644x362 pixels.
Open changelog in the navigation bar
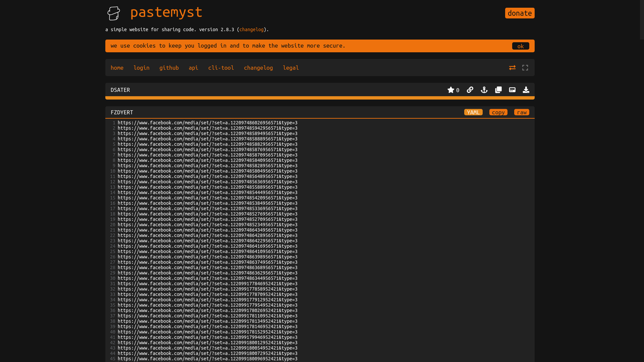pos(258,68)
